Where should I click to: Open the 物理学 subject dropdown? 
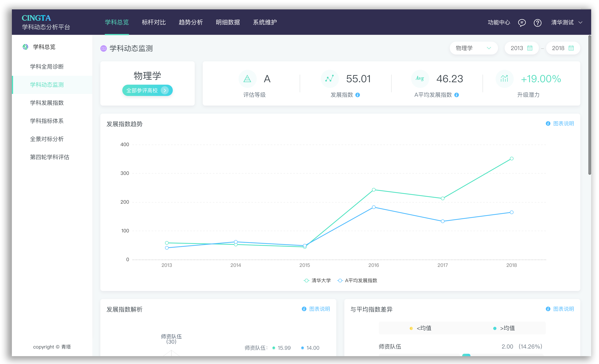pyautogui.click(x=473, y=48)
